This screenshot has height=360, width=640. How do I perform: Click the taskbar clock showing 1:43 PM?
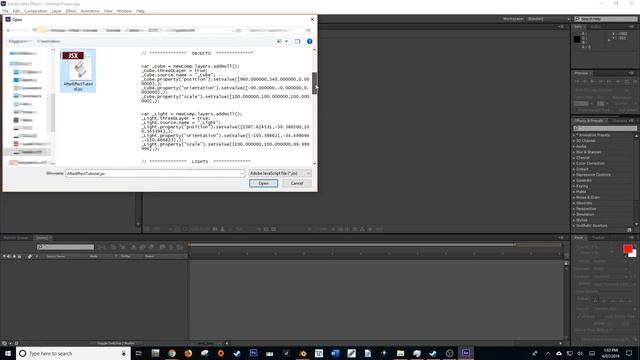tap(611, 353)
